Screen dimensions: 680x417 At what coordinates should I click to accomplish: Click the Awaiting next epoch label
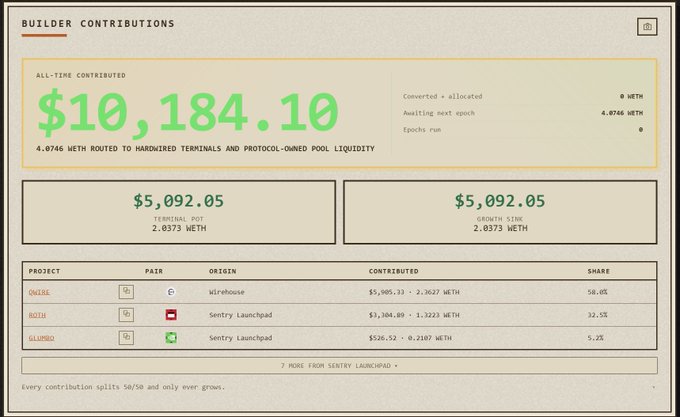point(439,113)
